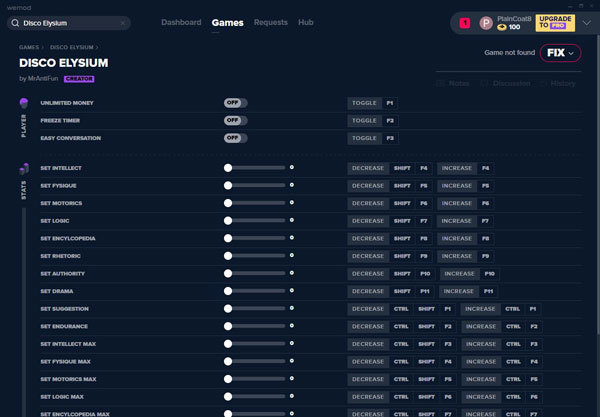Click the 'SET ENCYCLOPEDIA' cheat label
600x417 pixels.
point(68,238)
